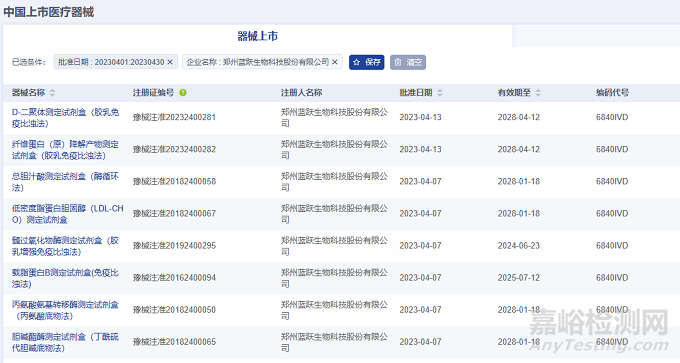This screenshot has height=363, width=680.
Task: Click the 注册人名称 column header
Action: pyautogui.click(x=301, y=92)
